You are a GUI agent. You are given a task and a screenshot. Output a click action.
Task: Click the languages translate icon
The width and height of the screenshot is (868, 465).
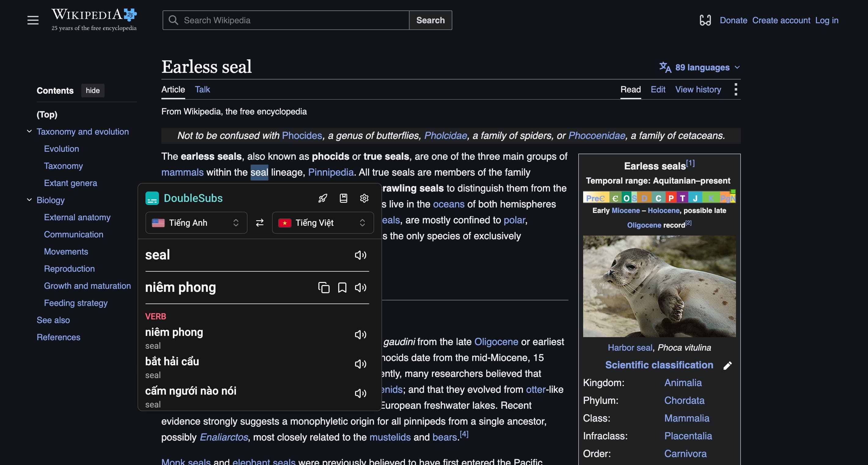[x=665, y=67]
